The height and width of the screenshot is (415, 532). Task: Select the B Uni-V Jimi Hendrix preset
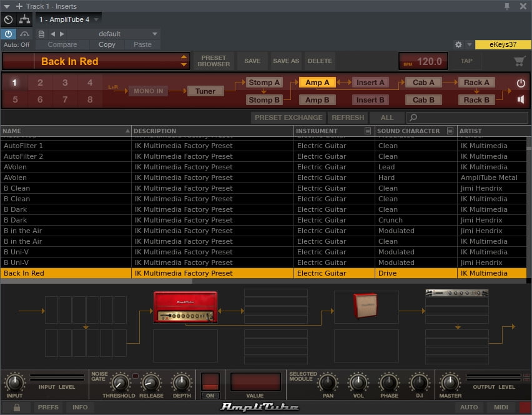point(264,262)
